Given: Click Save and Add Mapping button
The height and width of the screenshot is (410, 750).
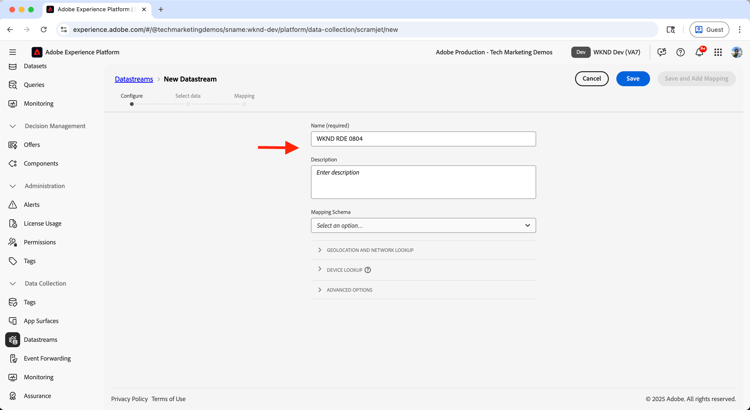Looking at the screenshot, I should coord(696,78).
